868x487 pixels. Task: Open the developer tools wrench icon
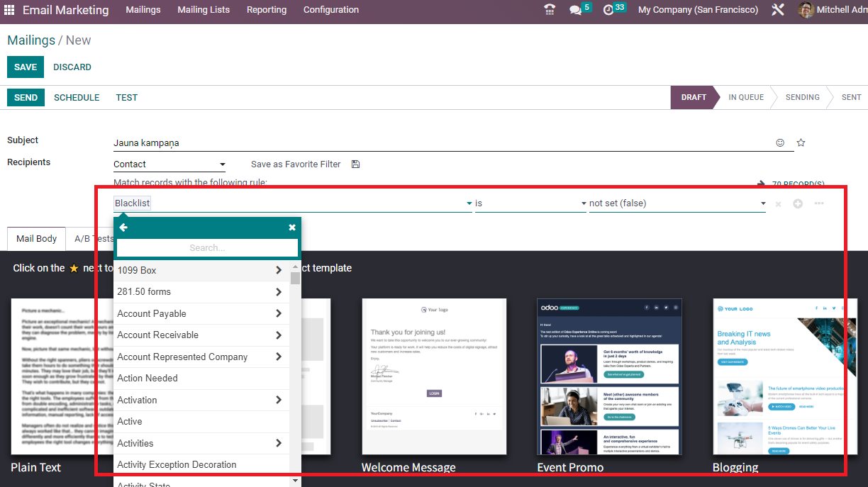(778, 10)
